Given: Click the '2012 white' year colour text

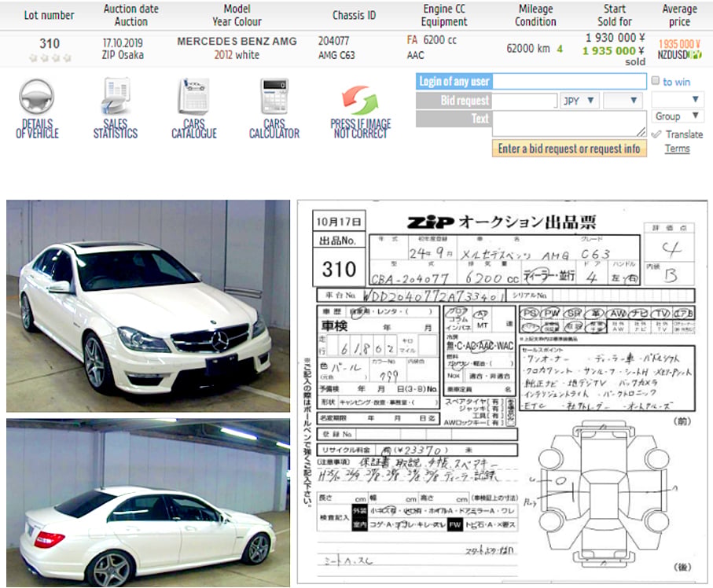Looking at the screenshot, I should 237,55.
